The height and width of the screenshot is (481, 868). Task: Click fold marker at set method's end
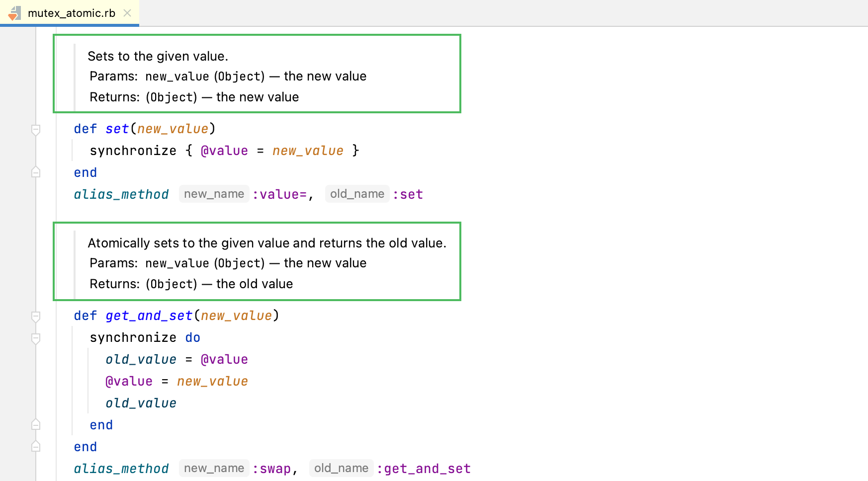(x=36, y=172)
